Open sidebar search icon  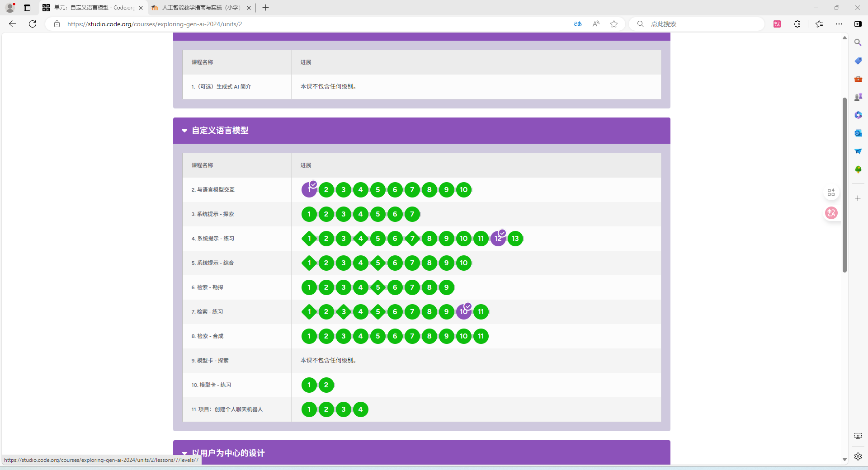point(858,42)
